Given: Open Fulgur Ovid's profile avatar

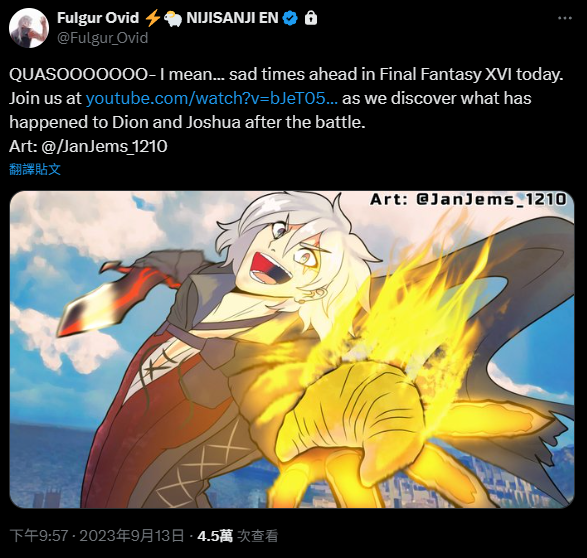Looking at the screenshot, I should (x=29, y=28).
